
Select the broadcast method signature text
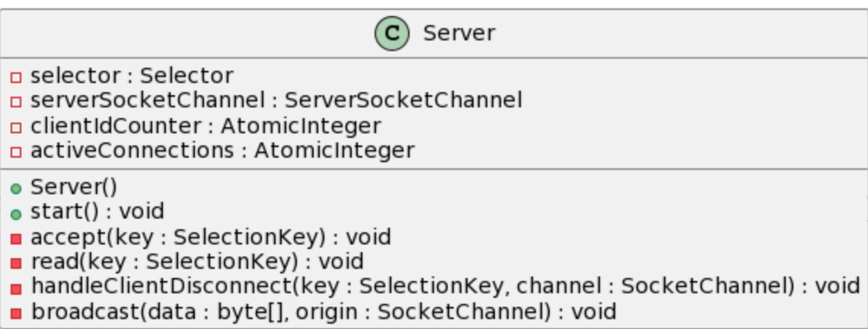[x=323, y=312]
